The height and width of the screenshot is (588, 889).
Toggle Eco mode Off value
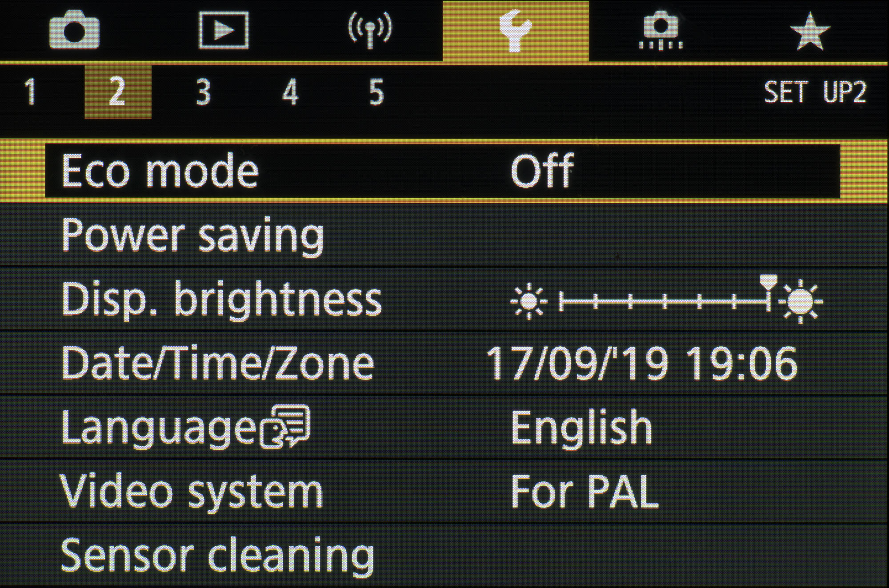[542, 171]
